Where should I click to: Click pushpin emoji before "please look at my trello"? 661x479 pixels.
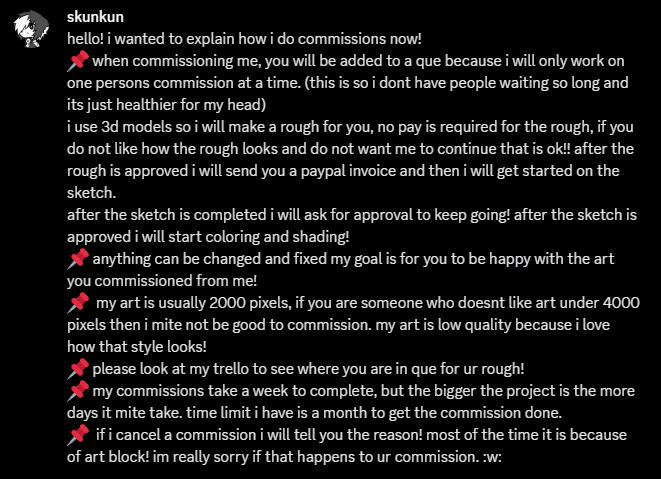click(78, 369)
